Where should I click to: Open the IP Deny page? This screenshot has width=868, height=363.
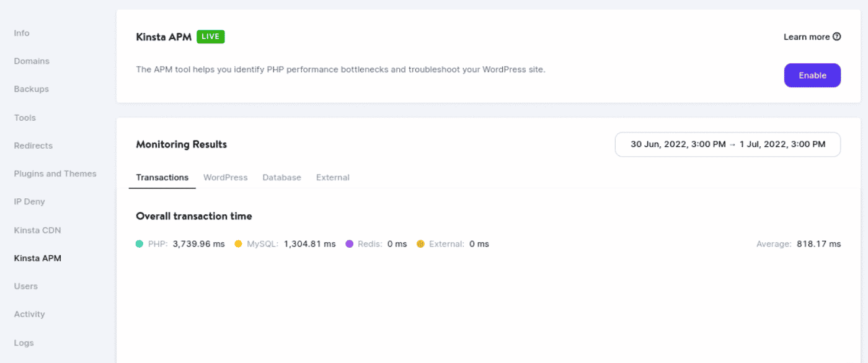tap(29, 201)
